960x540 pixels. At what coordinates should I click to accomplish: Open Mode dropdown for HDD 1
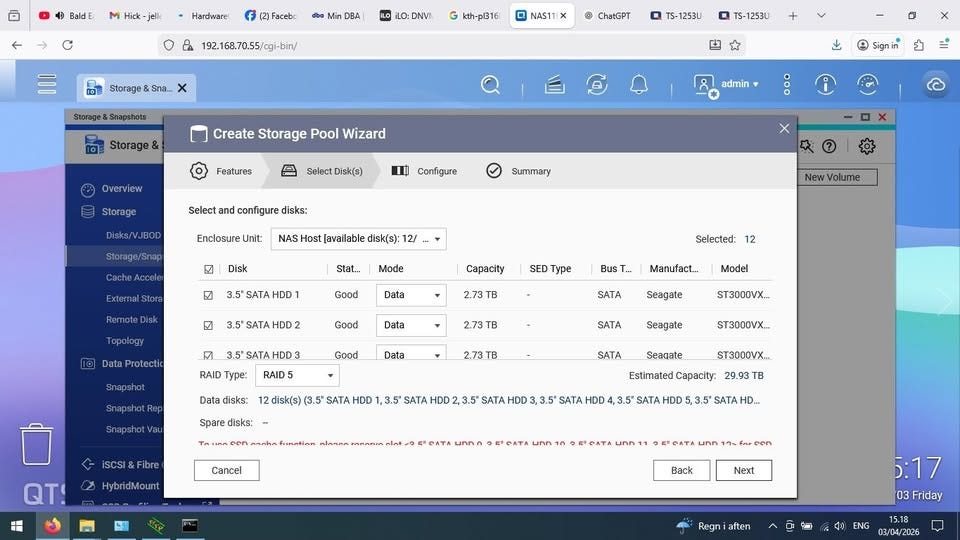tap(411, 295)
